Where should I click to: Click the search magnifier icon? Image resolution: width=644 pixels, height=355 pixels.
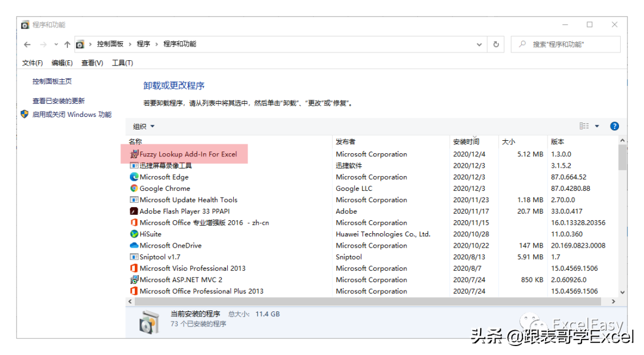[x=522, y=44]
